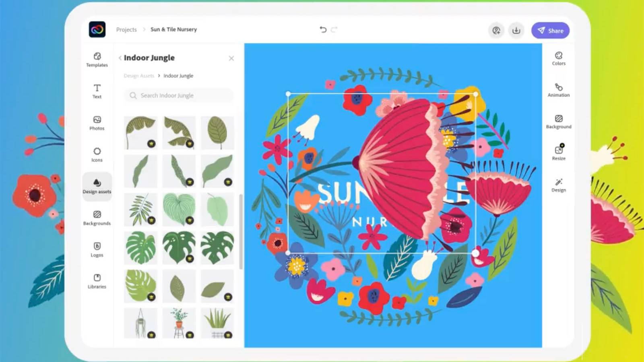Open the Animation options
The height and width of the screenshot is (362, 644).
[x=559, y=90]
